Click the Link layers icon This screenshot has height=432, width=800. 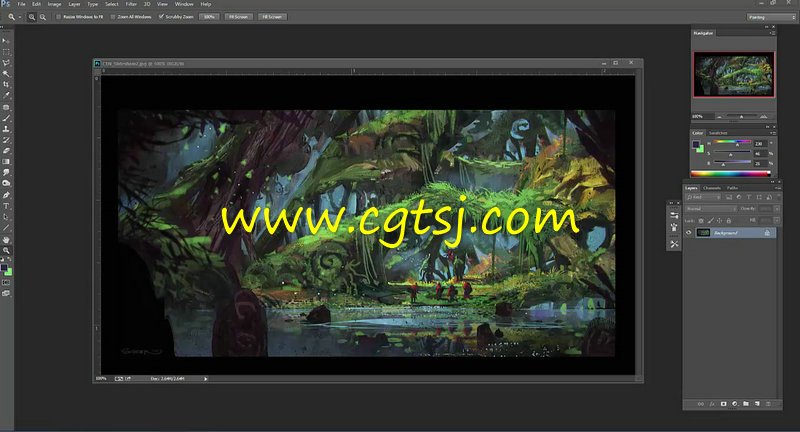pos(701,404)
